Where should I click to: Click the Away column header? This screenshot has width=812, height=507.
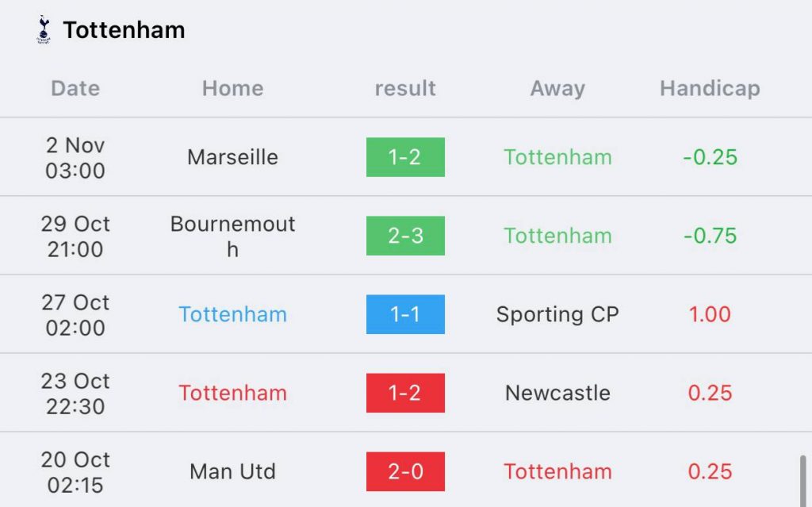557,89
